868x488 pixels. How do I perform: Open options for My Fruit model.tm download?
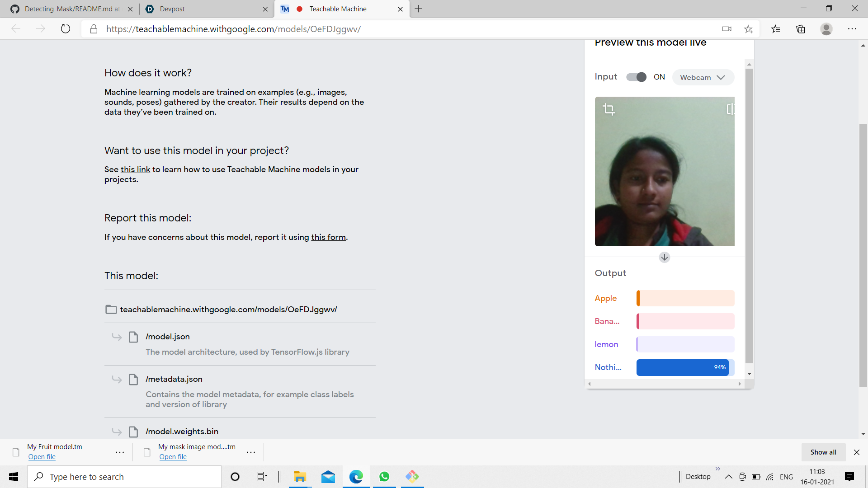pos(120,452)
